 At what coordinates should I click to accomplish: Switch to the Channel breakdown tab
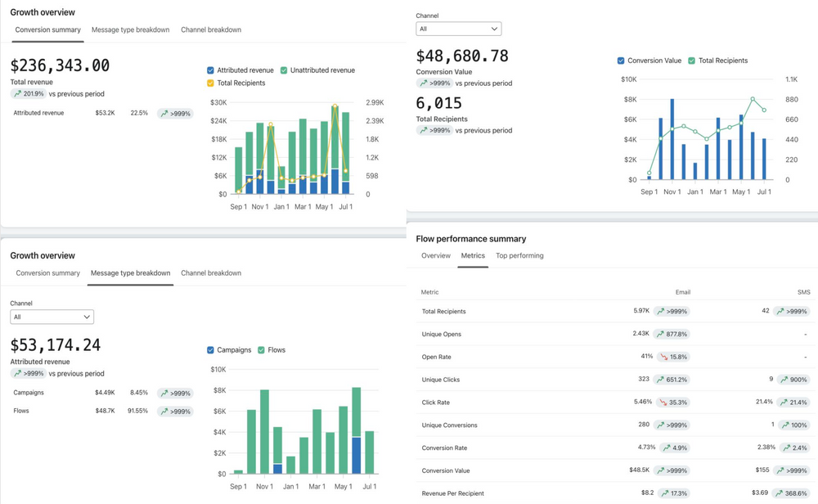tap(210, 29)
